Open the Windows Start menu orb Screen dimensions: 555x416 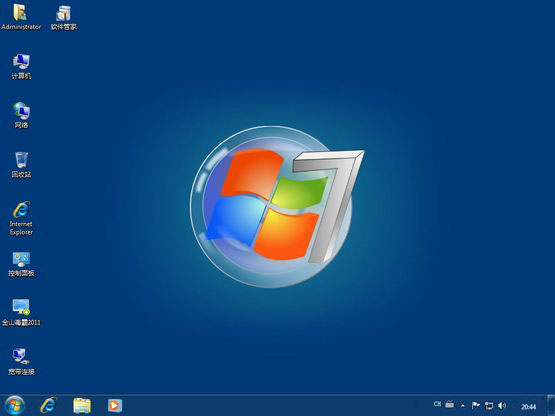click(15, 405)
